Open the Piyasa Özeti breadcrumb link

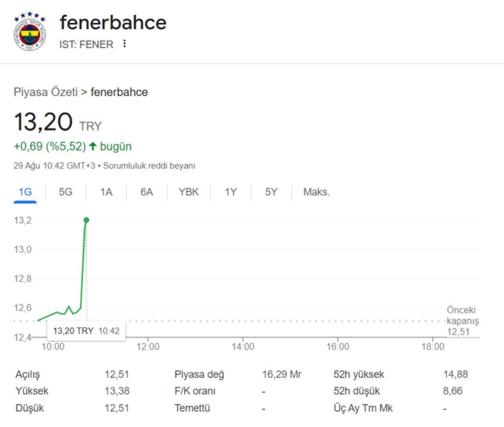point(46,92)
